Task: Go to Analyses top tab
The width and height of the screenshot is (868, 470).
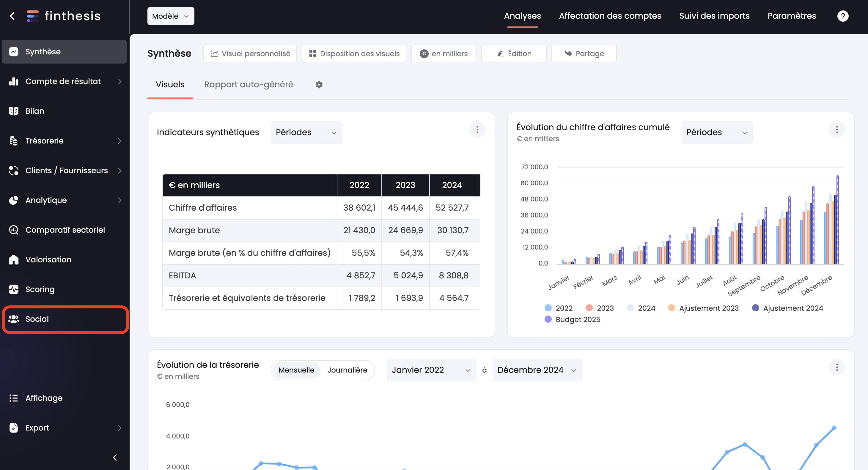Action: click(x=522, y=16)
